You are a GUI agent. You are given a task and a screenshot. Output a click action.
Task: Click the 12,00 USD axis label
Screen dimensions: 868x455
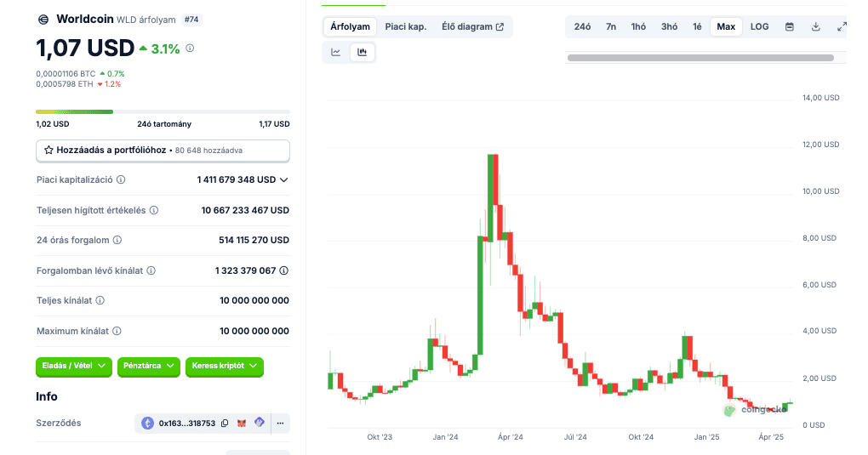point(821,145)
